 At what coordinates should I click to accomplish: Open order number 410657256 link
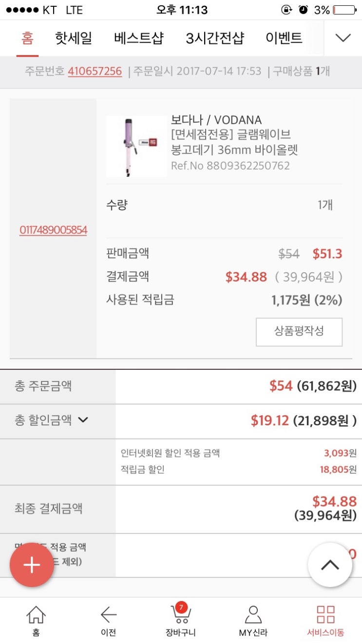tap(95, 71)
